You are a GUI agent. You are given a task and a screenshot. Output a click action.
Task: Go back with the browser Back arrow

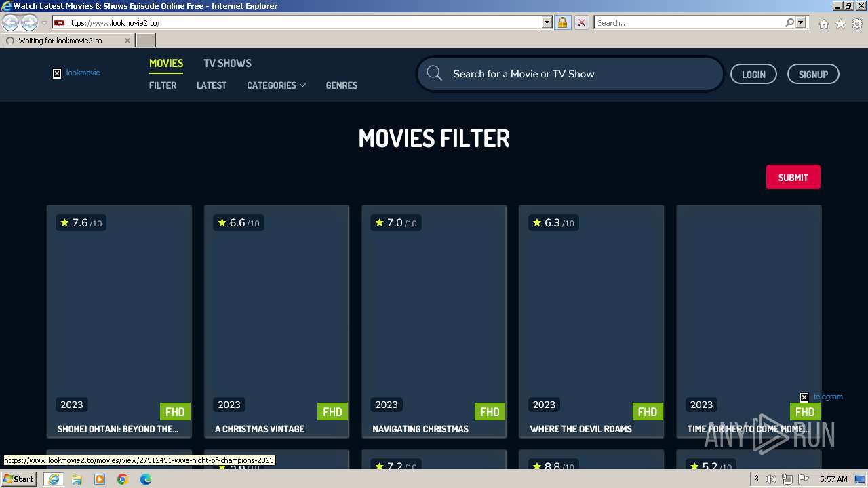(11, 23)
